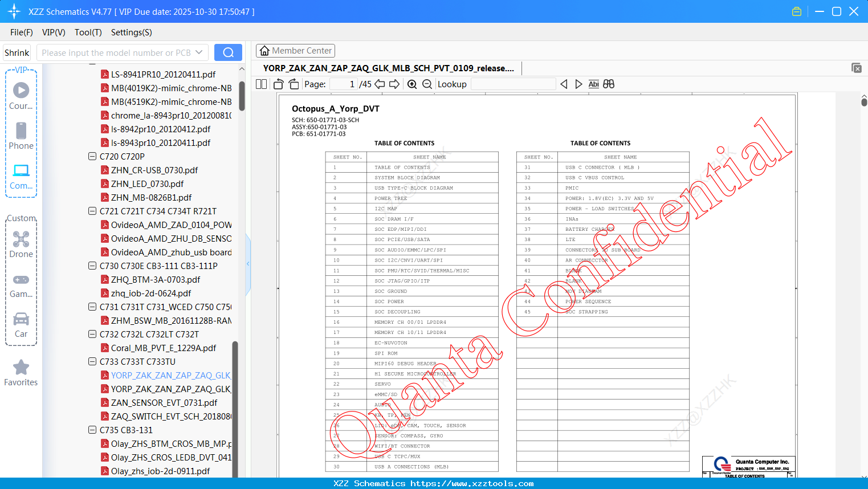Open ZHM_BSW_MB_20161128B file

(x=171, y=320)
